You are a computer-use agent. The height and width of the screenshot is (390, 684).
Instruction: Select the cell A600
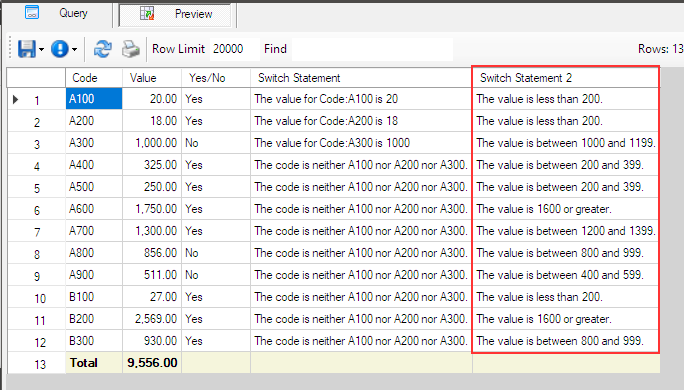point(94,209)
